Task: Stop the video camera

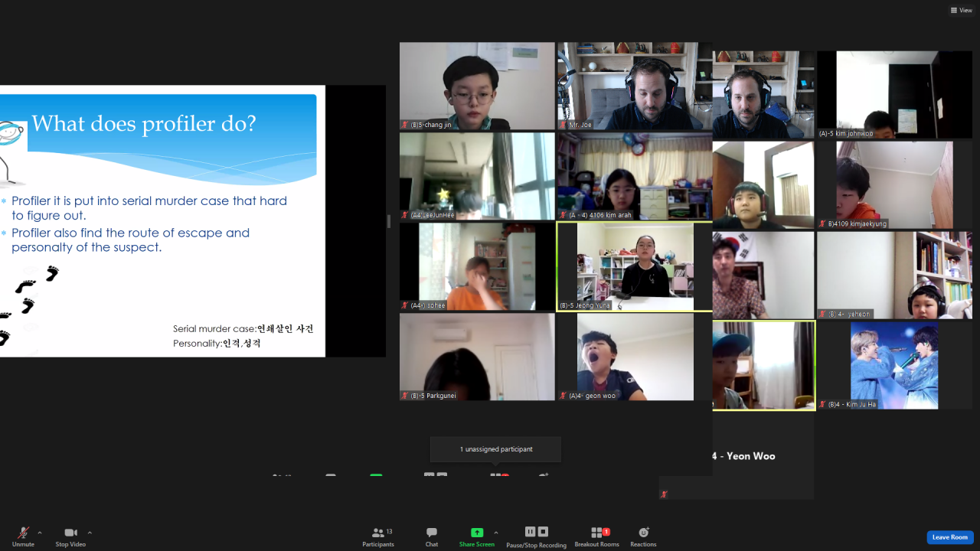Action: pyautogui.click(x=70, y=536)
